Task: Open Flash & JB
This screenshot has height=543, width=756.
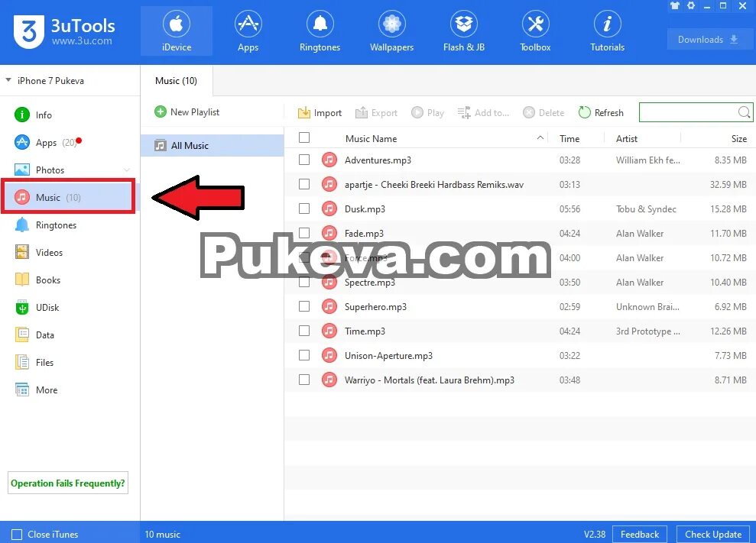Action: [x=464, y=31]
